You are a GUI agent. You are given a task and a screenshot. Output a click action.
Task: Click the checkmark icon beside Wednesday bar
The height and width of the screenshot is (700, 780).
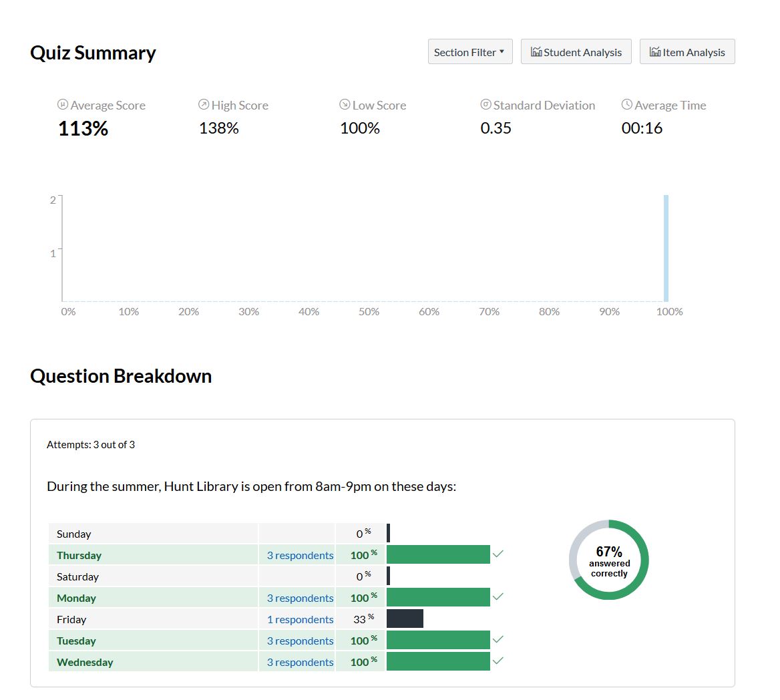[x=498, y=661]
